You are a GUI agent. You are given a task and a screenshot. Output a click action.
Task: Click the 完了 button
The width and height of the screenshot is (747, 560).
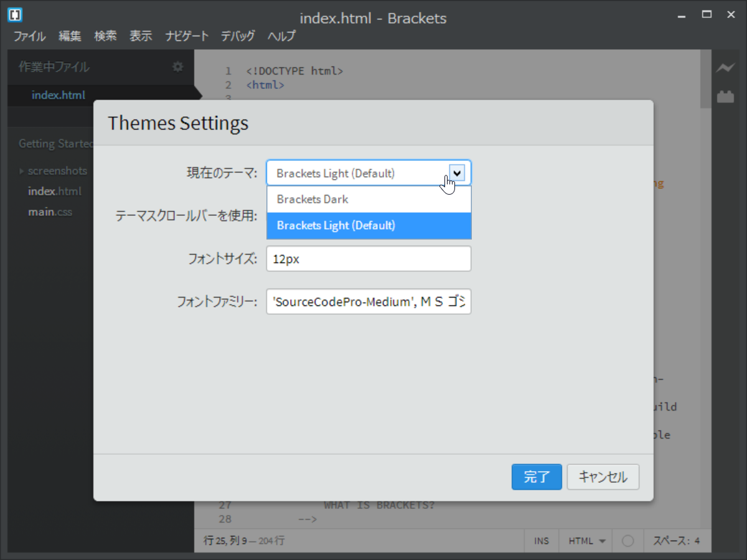pyautogui.click(x=537, y=477)
